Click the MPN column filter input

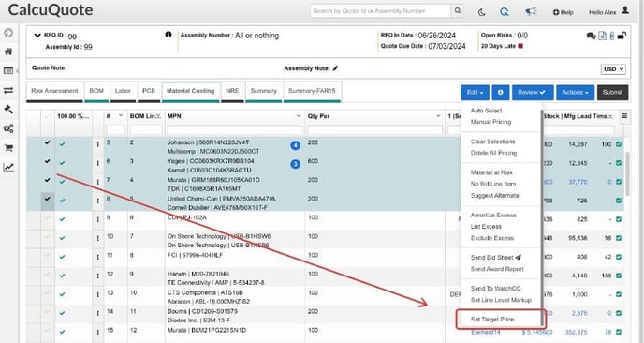[235, 130]
